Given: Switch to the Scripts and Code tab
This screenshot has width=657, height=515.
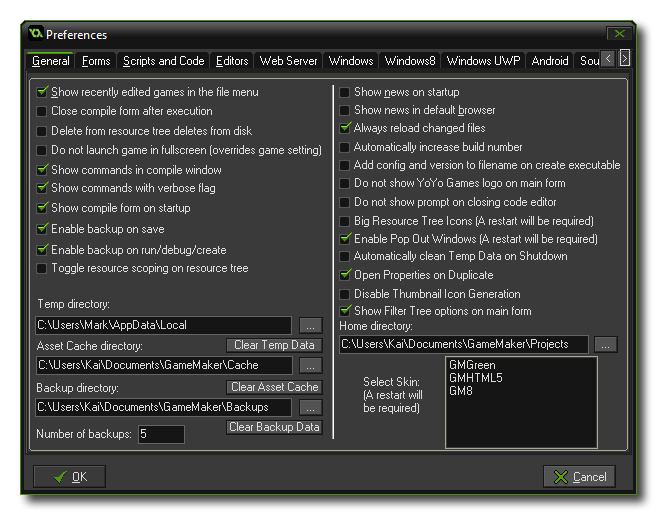Looking at the screenshot, I should (163, 61).
